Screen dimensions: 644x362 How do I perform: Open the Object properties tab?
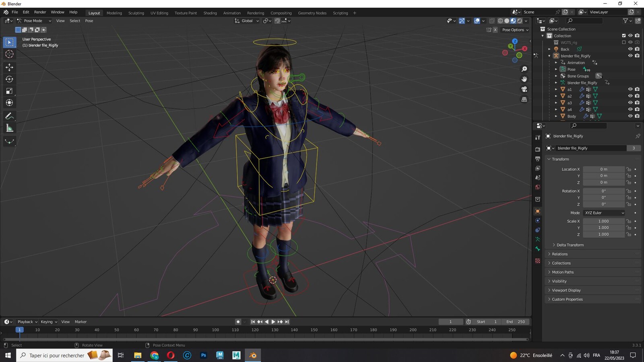tap(537, 211)
